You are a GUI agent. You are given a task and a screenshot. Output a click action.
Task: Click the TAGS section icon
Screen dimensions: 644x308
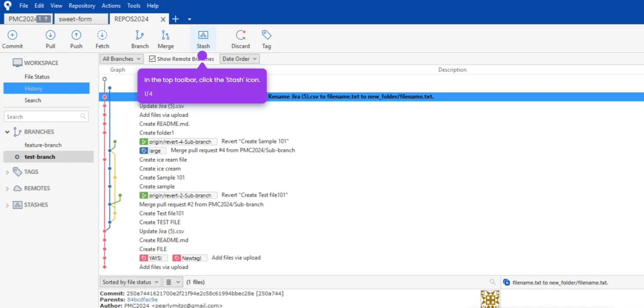coord(17,172)
